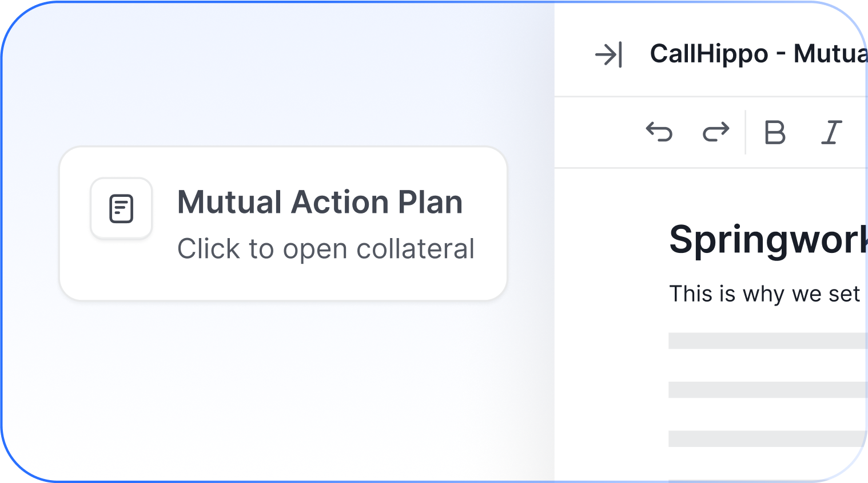Click the 'This is why we set' paragraph
This screenshot has width=868, height=483.
[x=765, y=294]
